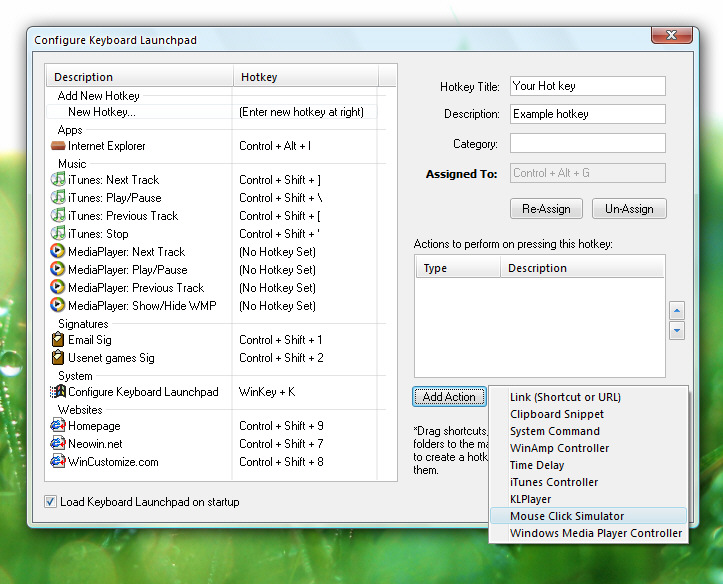
Task: Click the Neowin.net website icon
Action: coord(58,444)
